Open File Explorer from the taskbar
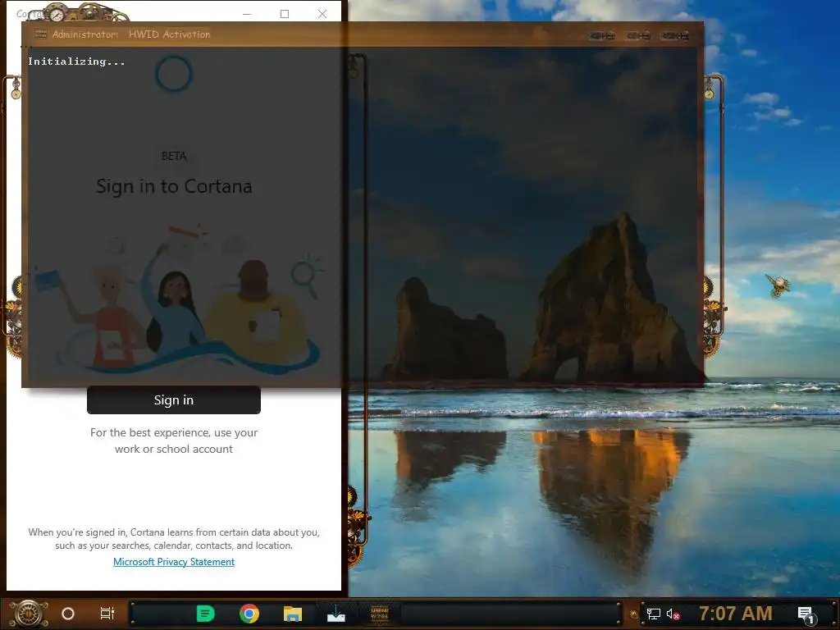The image size is (840, 630). (293, 614)
